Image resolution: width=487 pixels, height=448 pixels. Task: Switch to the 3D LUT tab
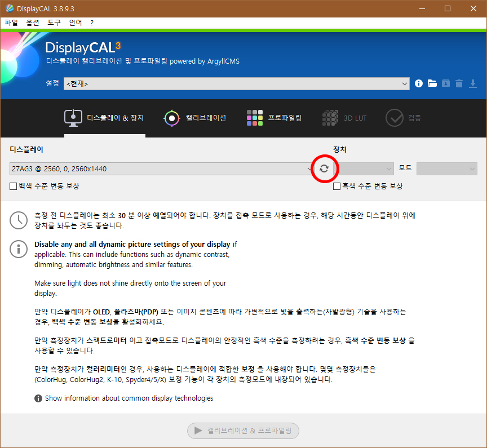344,118
